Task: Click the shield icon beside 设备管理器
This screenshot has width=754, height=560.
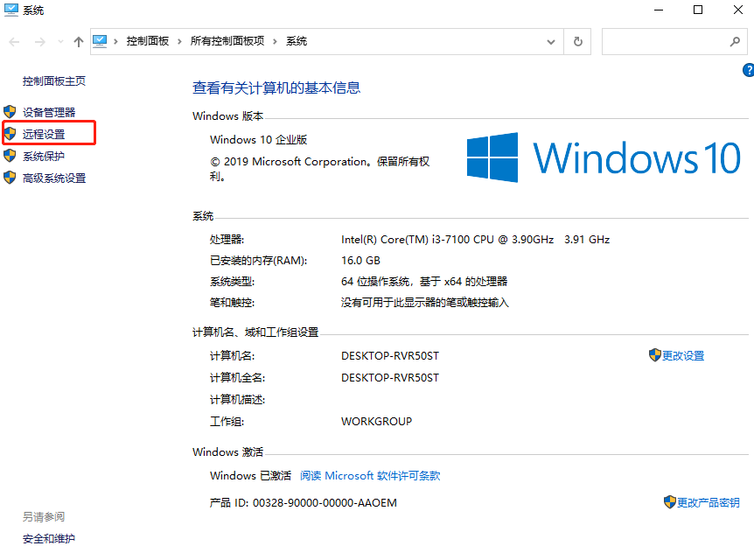Action: (10, 112)
